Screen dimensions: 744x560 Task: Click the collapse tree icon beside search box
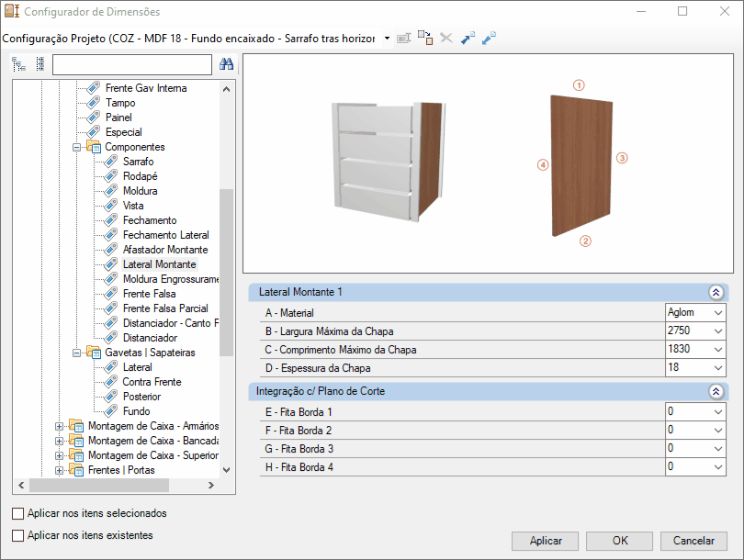click(40, 64)
